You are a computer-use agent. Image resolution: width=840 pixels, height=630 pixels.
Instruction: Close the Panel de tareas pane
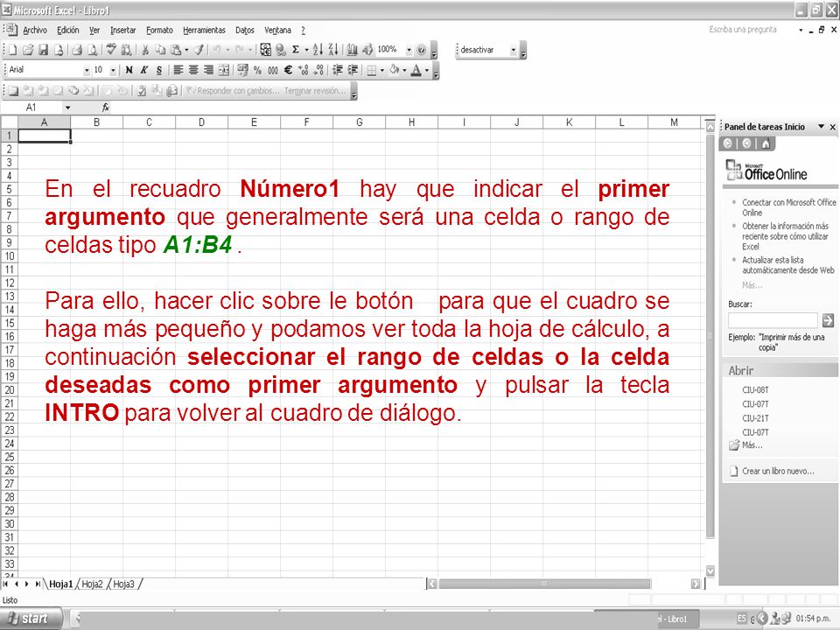[x=832, y=127]
